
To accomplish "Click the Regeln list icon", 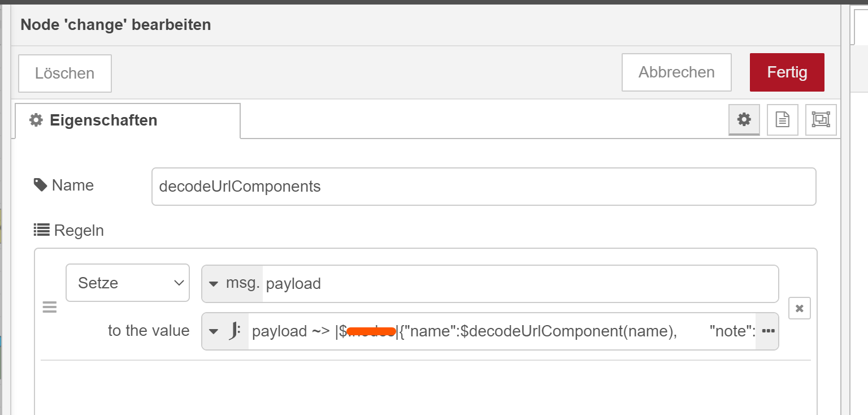I will [x=41, y=230].
